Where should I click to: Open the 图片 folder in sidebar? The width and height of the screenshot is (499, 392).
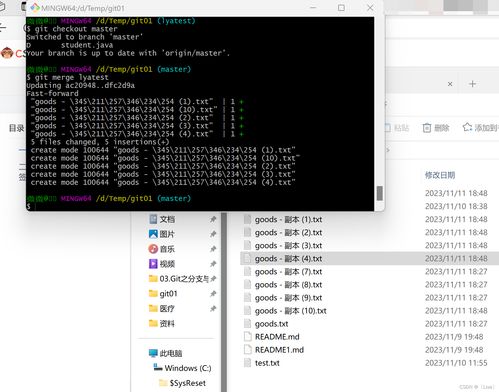coord(162,234)
